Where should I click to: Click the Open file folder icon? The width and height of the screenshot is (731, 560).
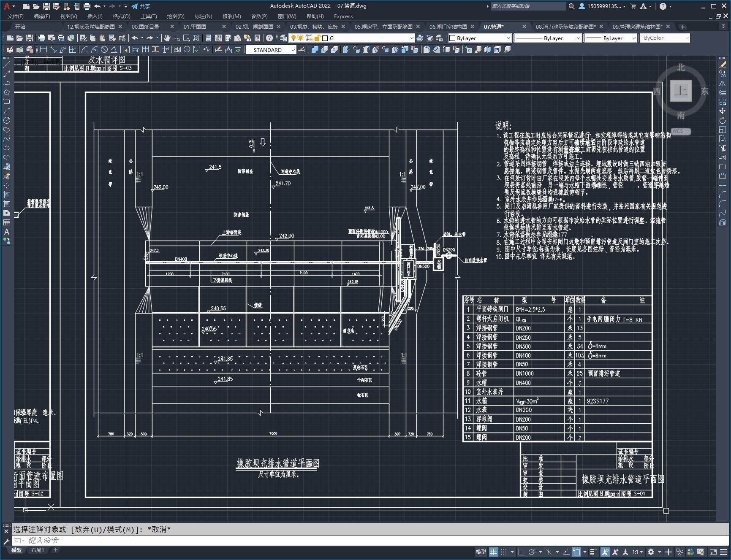20,38
